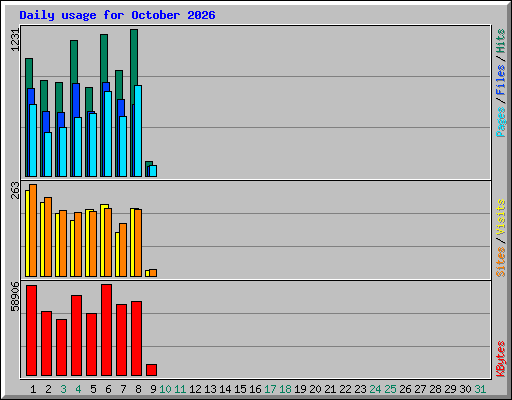Click the day 28 axis label
This screenshot has height=400, width=512.
[435, 389]
